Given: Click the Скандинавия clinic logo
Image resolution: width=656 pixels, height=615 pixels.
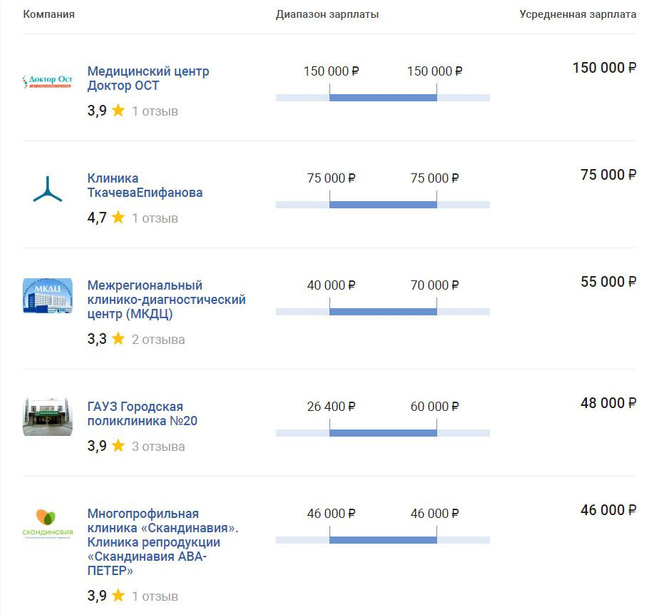Looking at the screenshot, I should coord(48,524).
